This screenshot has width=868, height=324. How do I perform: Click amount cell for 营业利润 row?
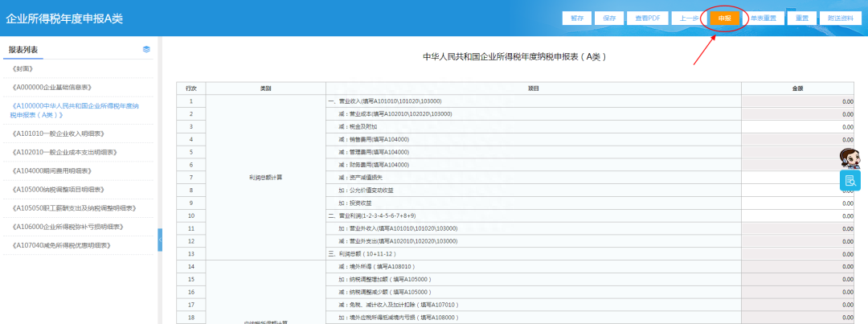coord(798,216)
